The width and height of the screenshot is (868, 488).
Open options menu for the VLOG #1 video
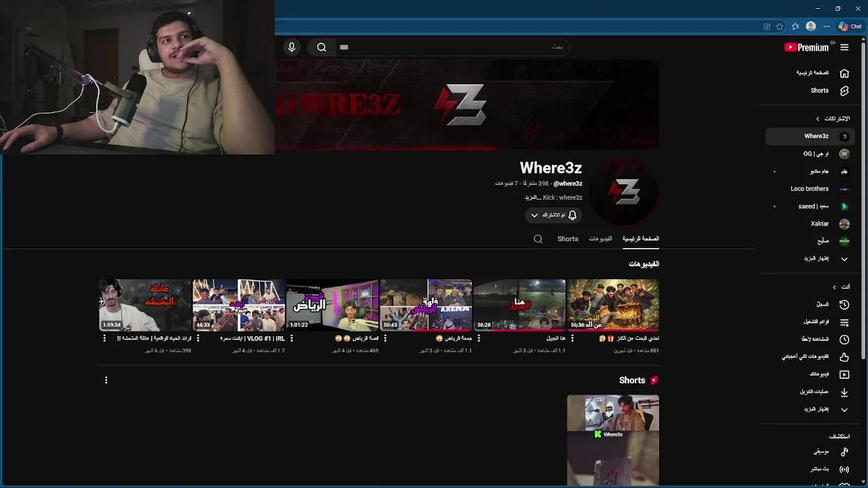(197, 338)
